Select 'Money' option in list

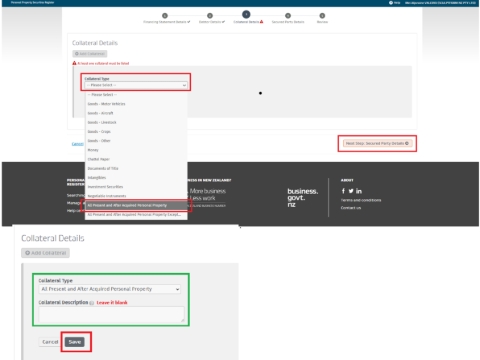pos(136,150)
